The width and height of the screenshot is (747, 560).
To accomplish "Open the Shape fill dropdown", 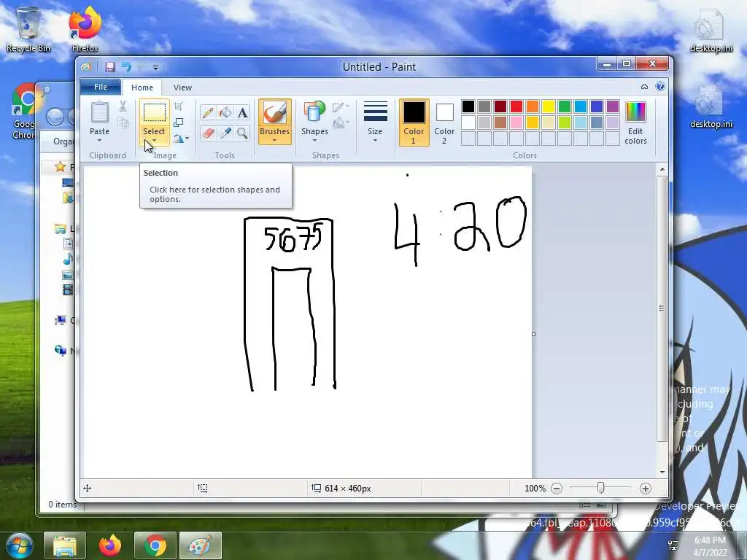I will point(341,123).
